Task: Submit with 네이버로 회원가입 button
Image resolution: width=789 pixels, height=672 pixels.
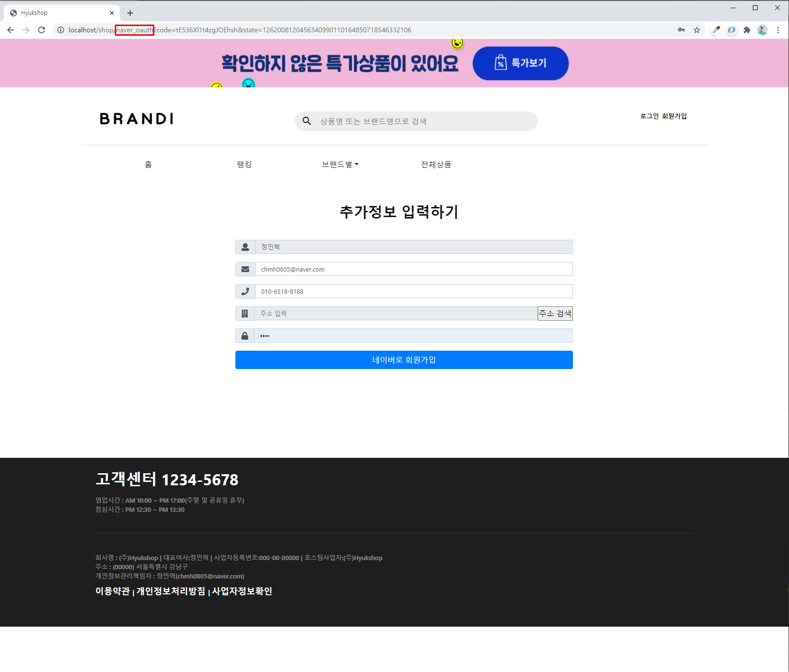Action: point(404,360)
